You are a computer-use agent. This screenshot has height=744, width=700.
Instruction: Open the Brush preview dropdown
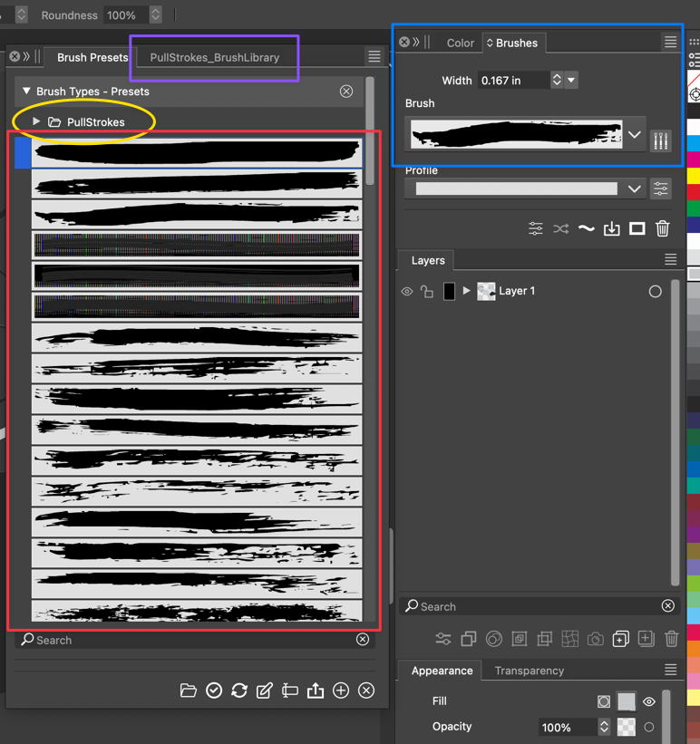point(635,135)
